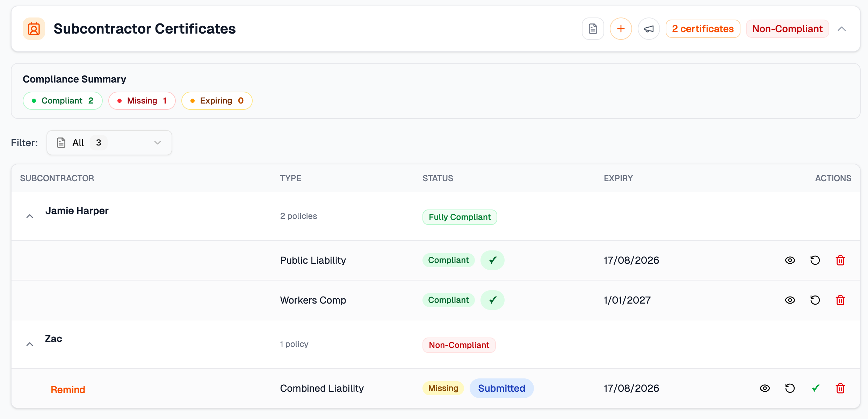View Workers Comp certificate via eye icon

tap(790, 300)
